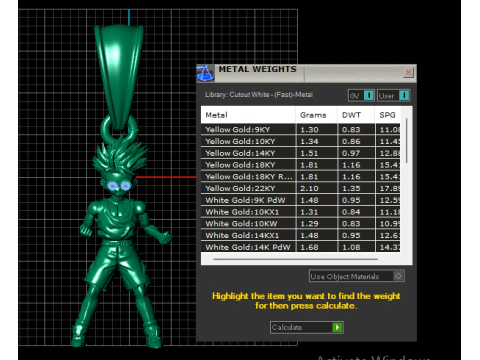Click grams value 2.10 for 22KY
Image resolution: width=480 pixels, height=360 pixels.
[309, 188]
